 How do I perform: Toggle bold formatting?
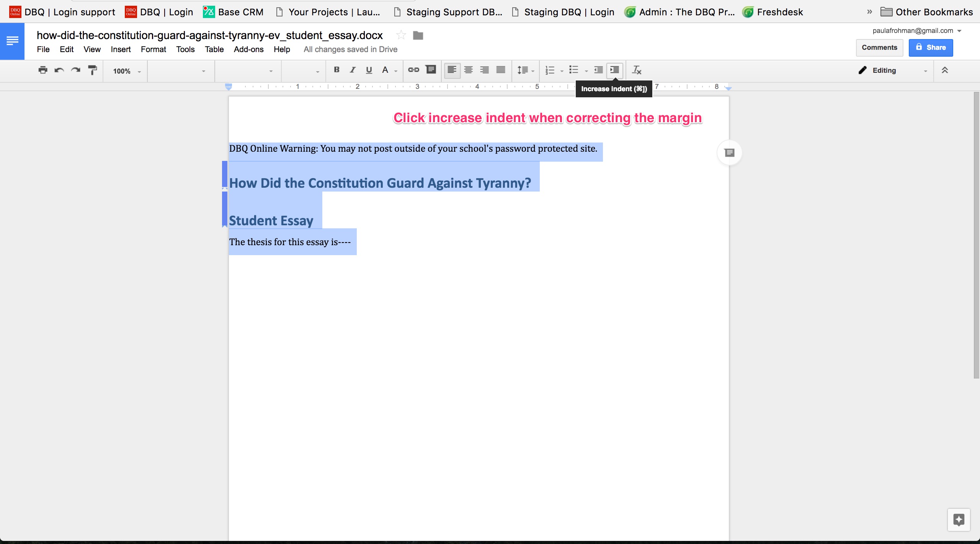tap(336, 70)
